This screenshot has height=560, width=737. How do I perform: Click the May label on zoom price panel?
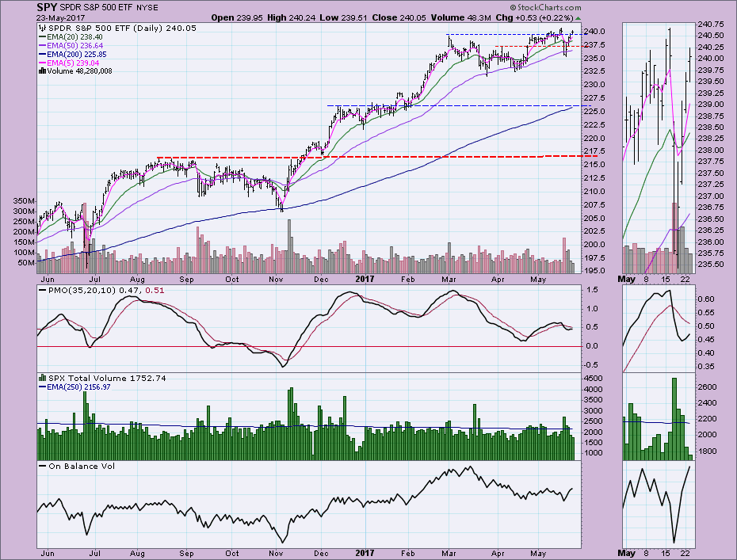(x=627, y=279)
